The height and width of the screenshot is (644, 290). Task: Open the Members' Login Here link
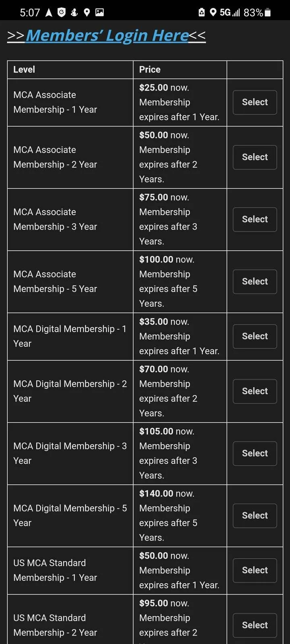tap(107, 36)
